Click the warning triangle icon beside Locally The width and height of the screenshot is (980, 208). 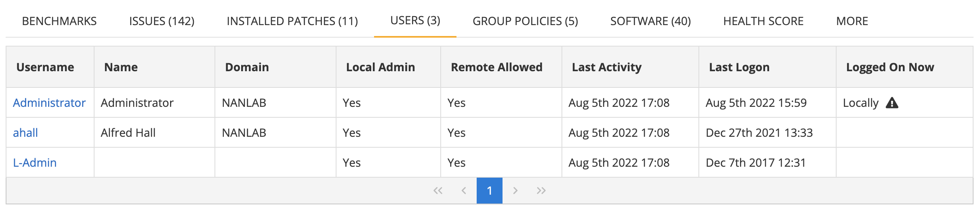click(892, 103)
